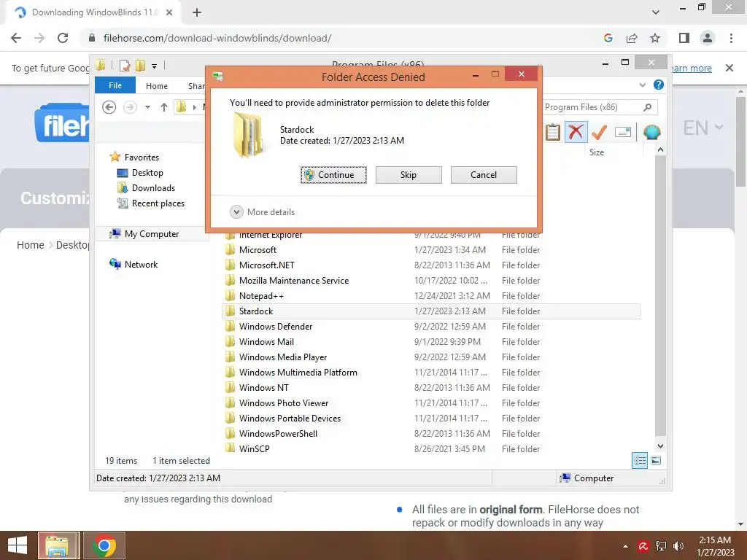Open Downloads in the navigation pane

(x=153, y=188)
